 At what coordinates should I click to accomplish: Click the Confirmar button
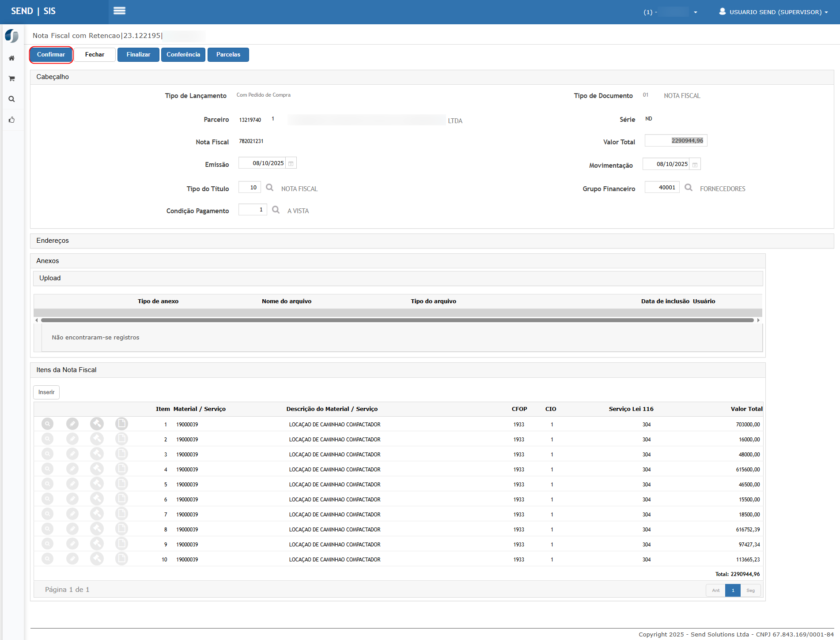click(x=51, y=55)
